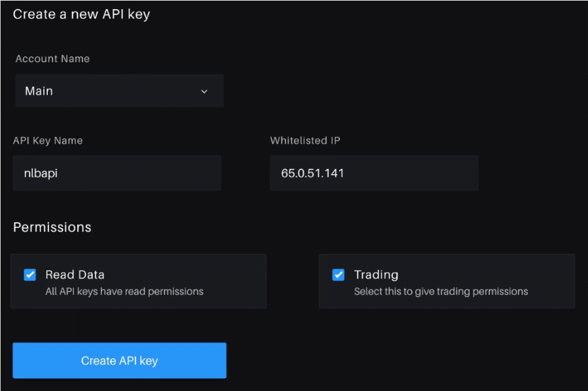588x391 pixels.
Task: Select the IP address 65.0.51.141 field
Action: (x=373, y=172)
